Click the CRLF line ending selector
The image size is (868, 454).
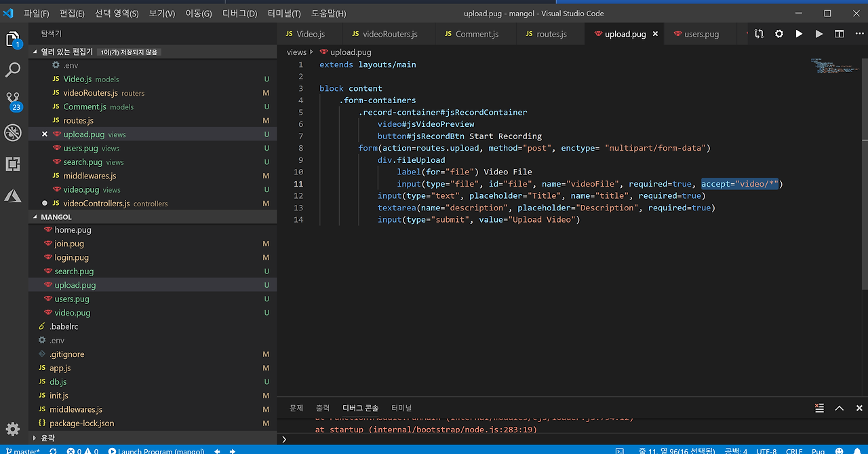tap(794, 451)
